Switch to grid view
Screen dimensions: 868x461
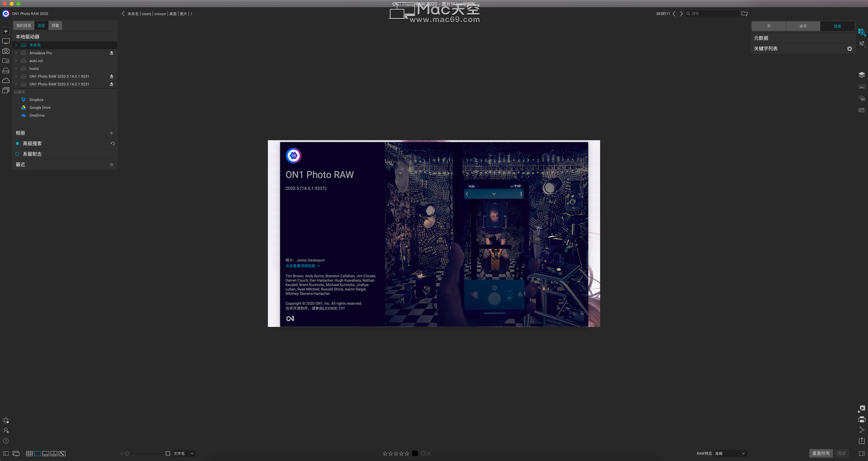29,453
